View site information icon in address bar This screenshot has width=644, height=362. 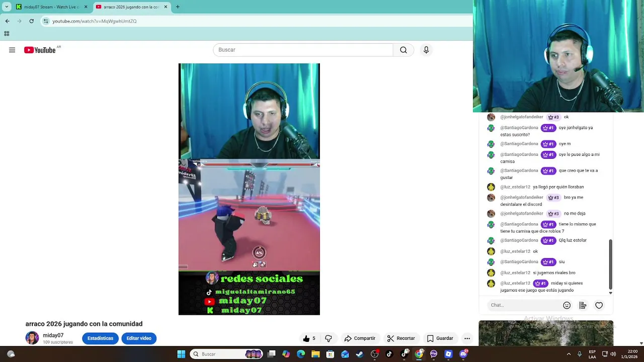click(x=46, y=21)
